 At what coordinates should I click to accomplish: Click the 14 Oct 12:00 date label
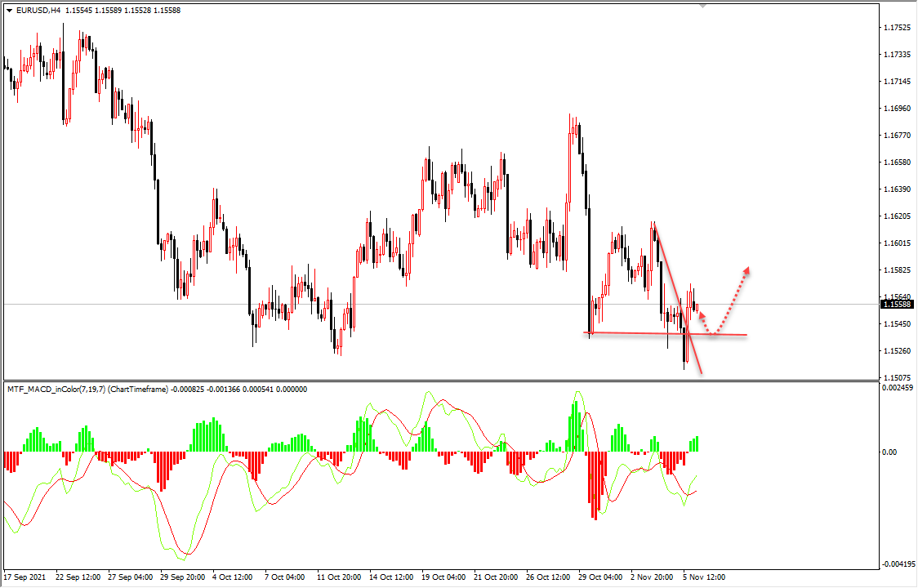click(394, 577)
